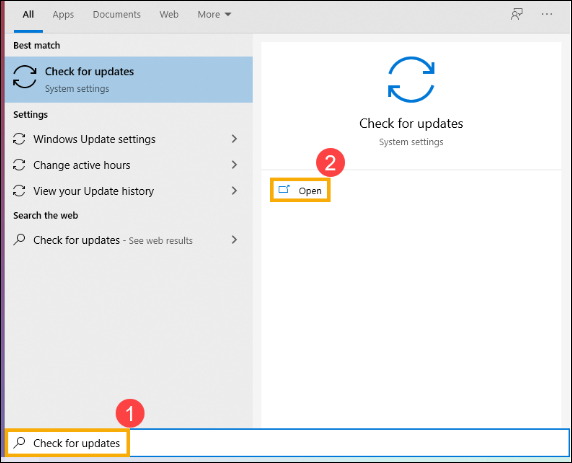Select the Web tab
This screenshot has height=463, width=572.
(x=169, y=15)
